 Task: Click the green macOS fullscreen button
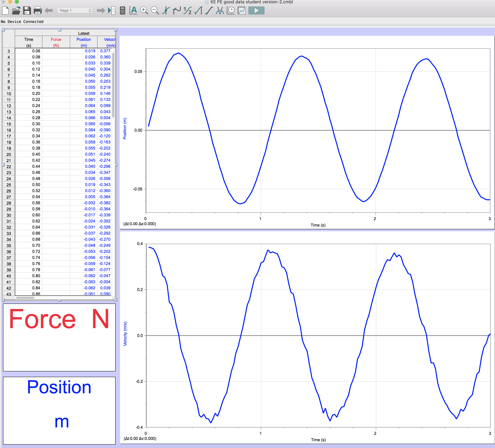click(17, 2)
